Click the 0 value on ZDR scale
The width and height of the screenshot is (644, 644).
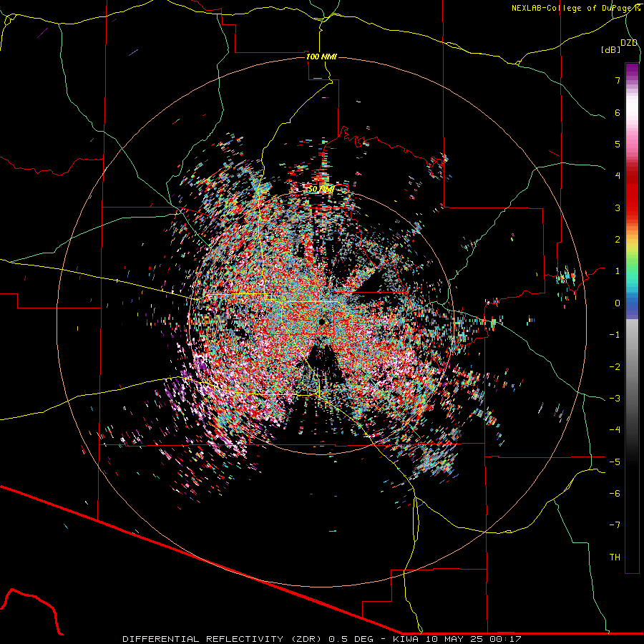point(618,303)
